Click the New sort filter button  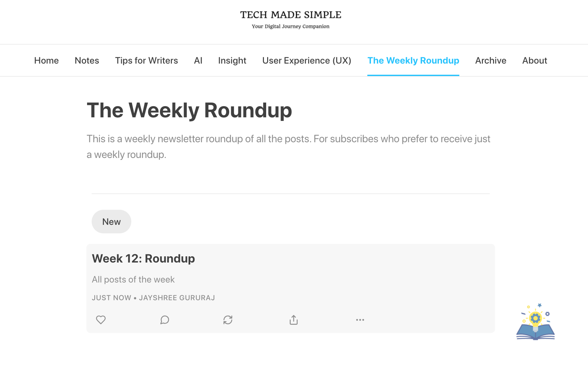click(111, 222)
